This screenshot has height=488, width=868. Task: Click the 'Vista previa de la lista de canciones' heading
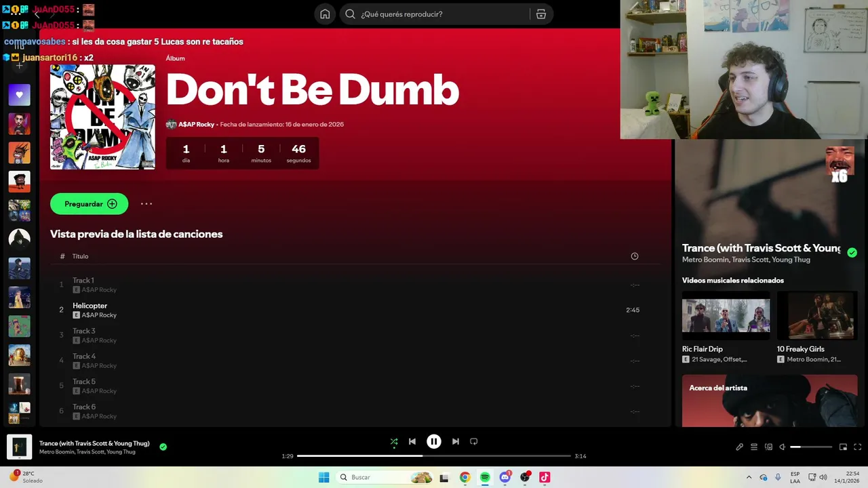point(136,234)
